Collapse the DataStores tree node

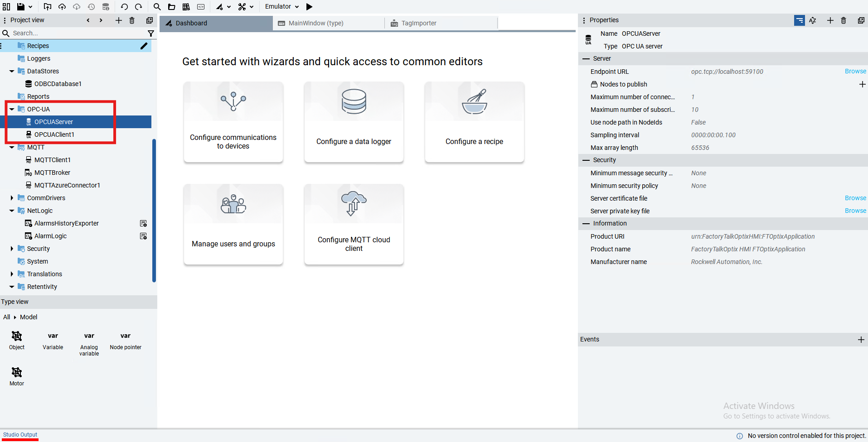pos(12,71)
